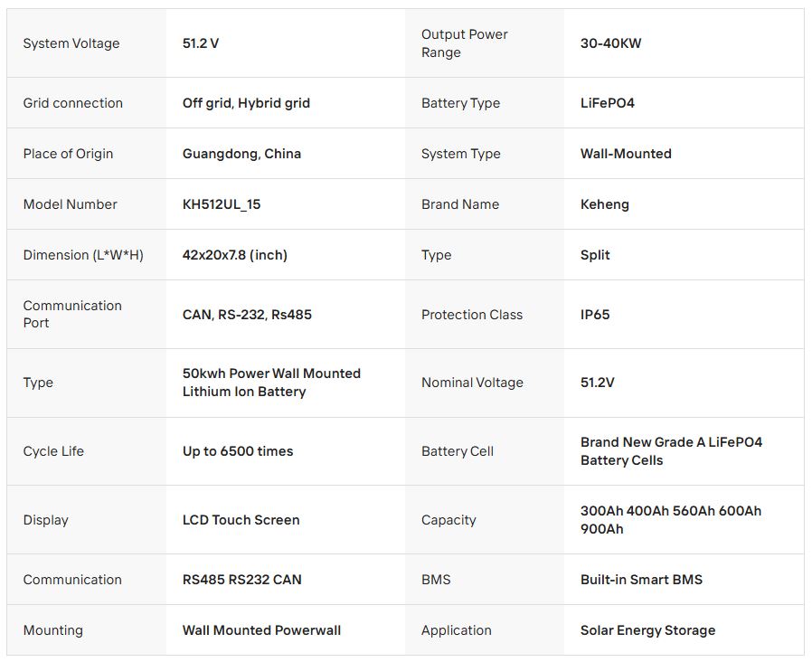
Task: Click the 'System Voltage' label cell
Action: click(71, 43)
